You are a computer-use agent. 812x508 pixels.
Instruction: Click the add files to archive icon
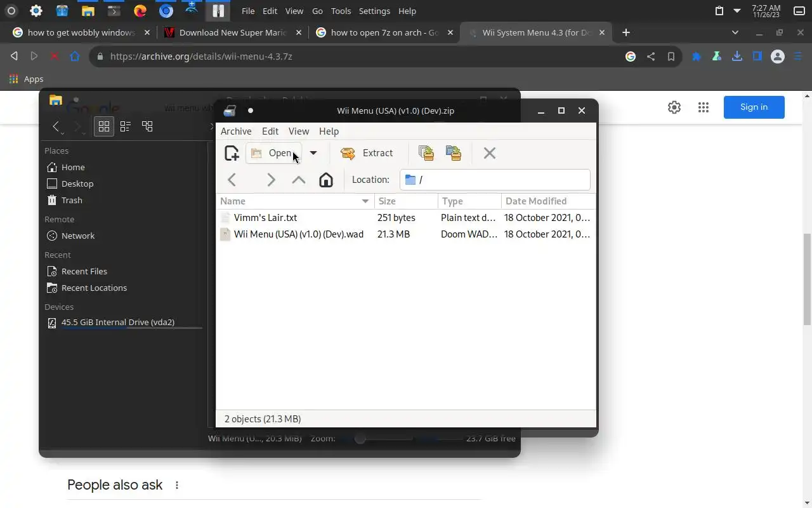426,153
